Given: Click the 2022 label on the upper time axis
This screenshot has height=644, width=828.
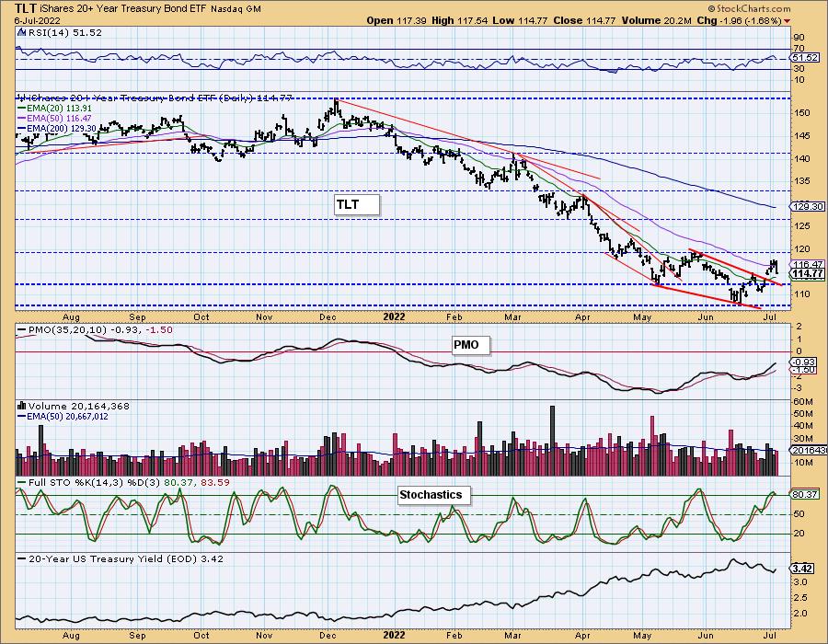Looking at the screenshot, I should coord(394,317).
